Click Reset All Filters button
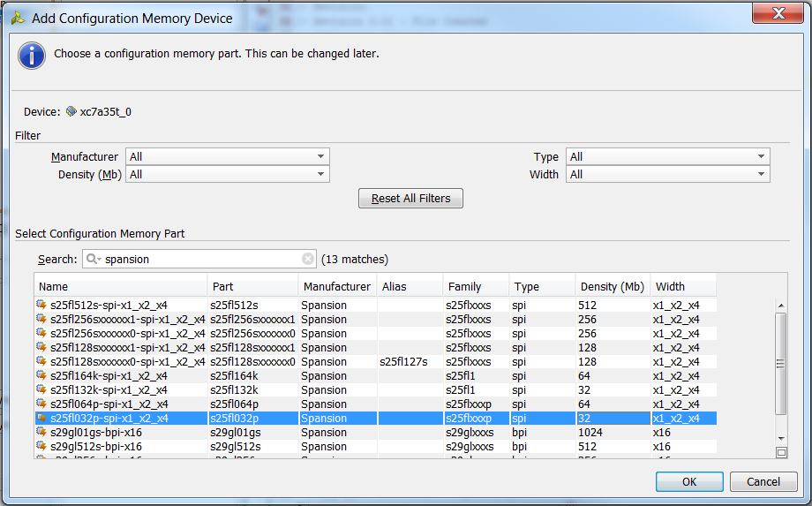Screen dimensions: 812x506 point(410,199)
